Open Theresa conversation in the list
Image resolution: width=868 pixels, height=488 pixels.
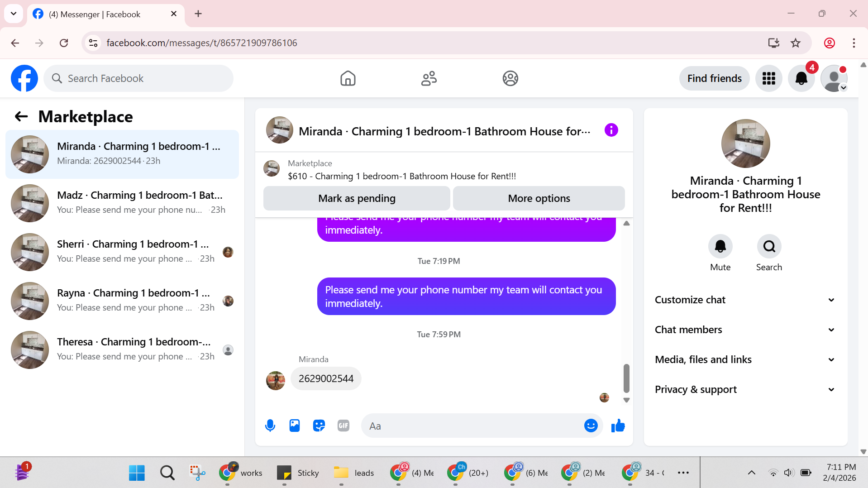(122, 349)
